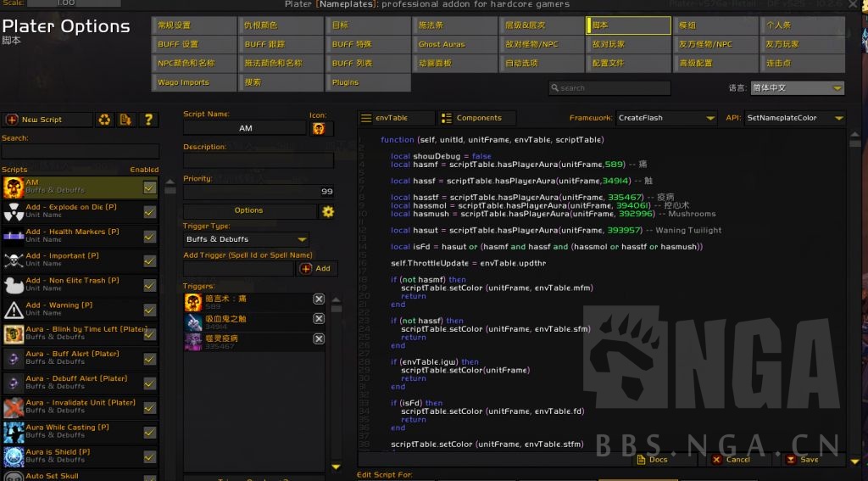
Task: Open the Ghost Auras tab
Action: 455,44
